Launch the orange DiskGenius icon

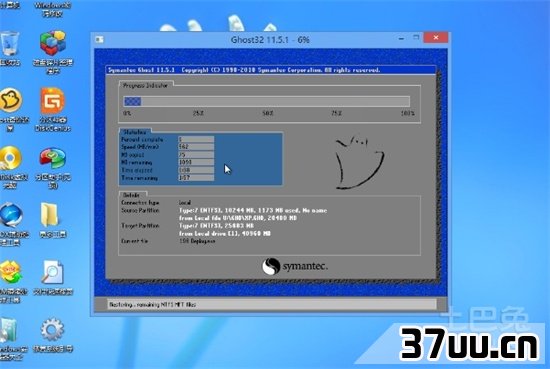point(53,101)
